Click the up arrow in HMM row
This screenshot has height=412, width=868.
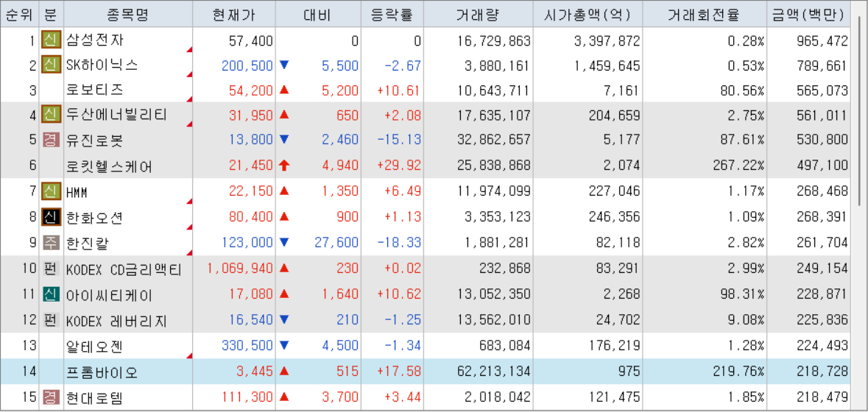click(284, 192)
